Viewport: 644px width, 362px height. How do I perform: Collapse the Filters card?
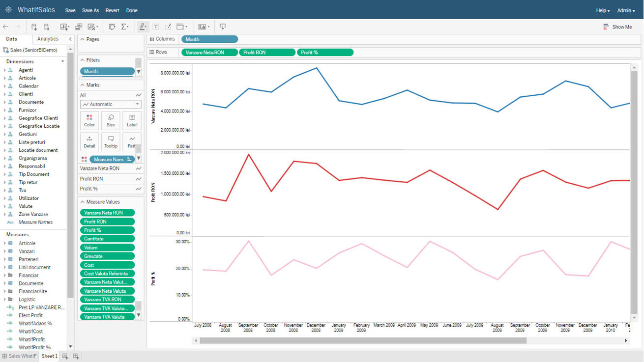83,60
